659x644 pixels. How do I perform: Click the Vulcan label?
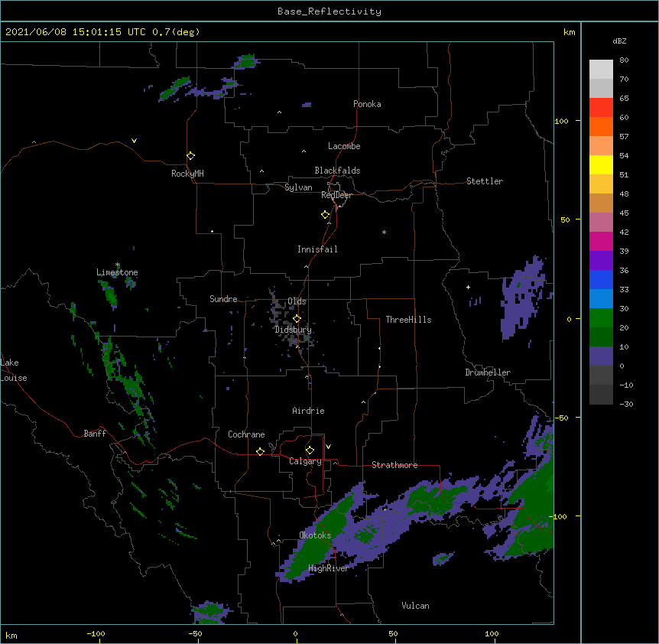pyautogui.click(x=415, y=606)
